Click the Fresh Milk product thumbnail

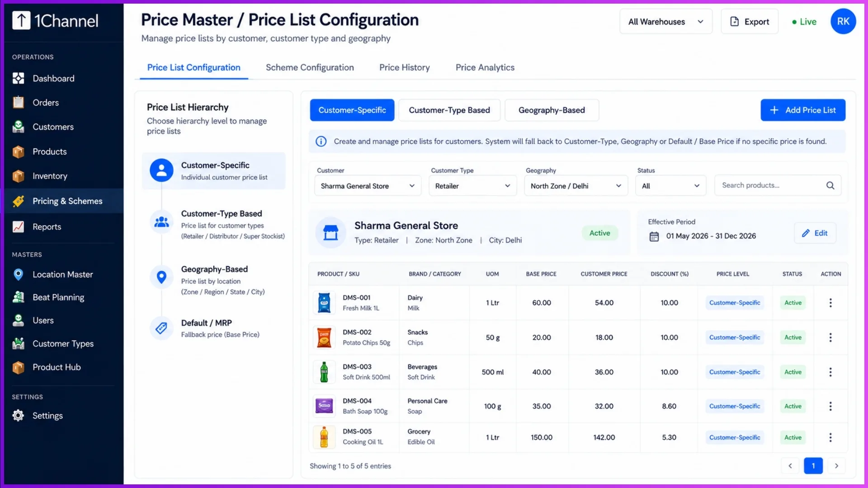[x=324, y=303]
